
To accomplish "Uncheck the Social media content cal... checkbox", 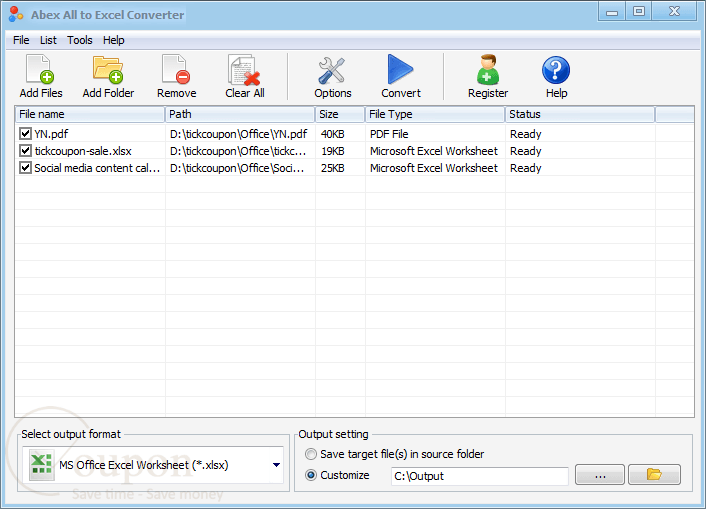I will [25, 168].
